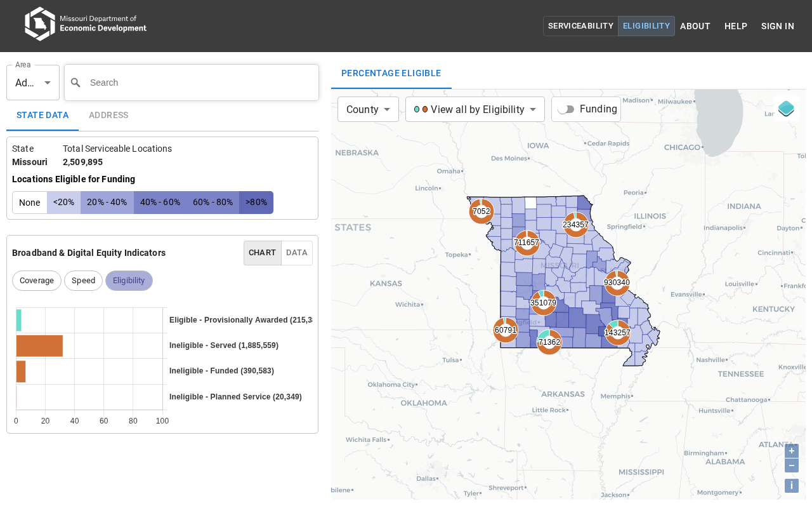This screenshot has width=812, height=508.
Task: Open map attribution info button
Action: click(x=791, y=486)
